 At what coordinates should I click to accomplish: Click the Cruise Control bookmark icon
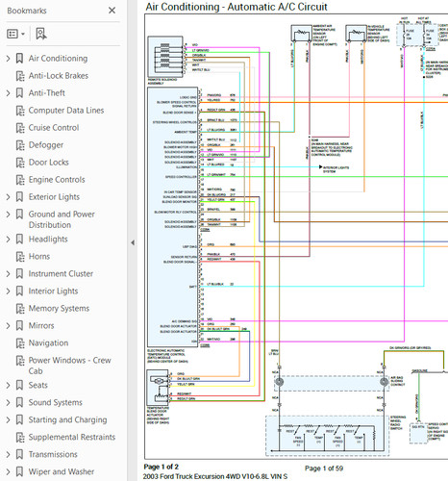[x=20, y=128]
